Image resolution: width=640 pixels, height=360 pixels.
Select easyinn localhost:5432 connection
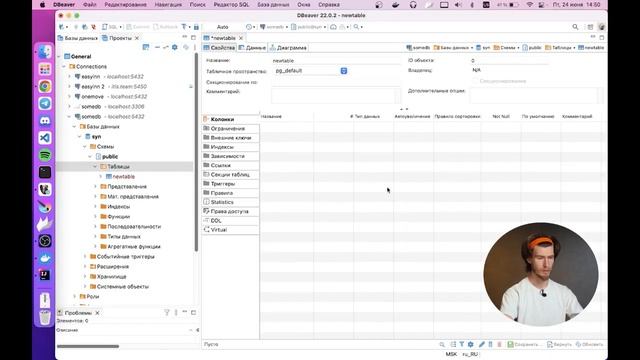pos(109,77)
